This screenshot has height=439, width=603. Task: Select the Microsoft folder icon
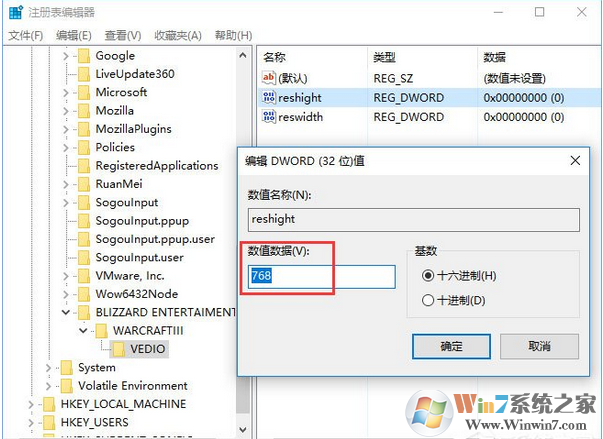tap(84, 92)
